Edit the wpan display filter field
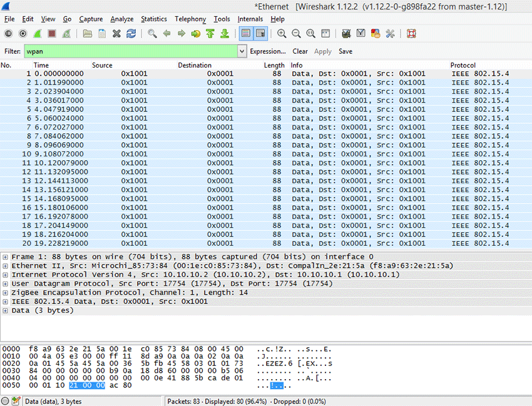532x406 pixels. 125,51
